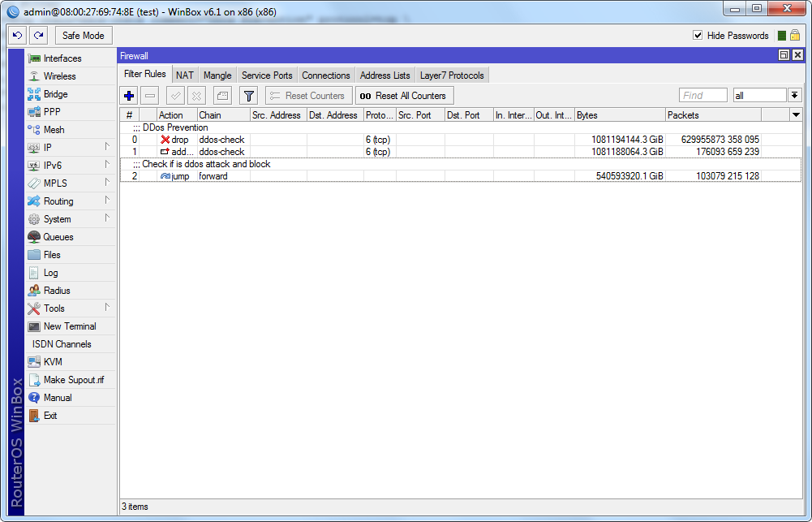Image resolution: width=812 pixels, height=522 pixels.
Task: Close the Firewall panel
Action: (797, 55)
